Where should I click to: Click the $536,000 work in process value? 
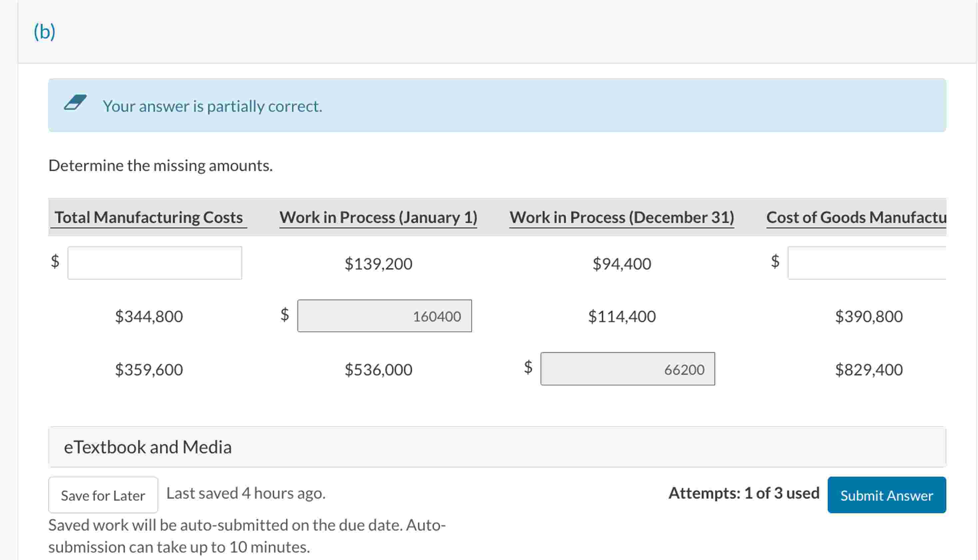tap(378, 370)
